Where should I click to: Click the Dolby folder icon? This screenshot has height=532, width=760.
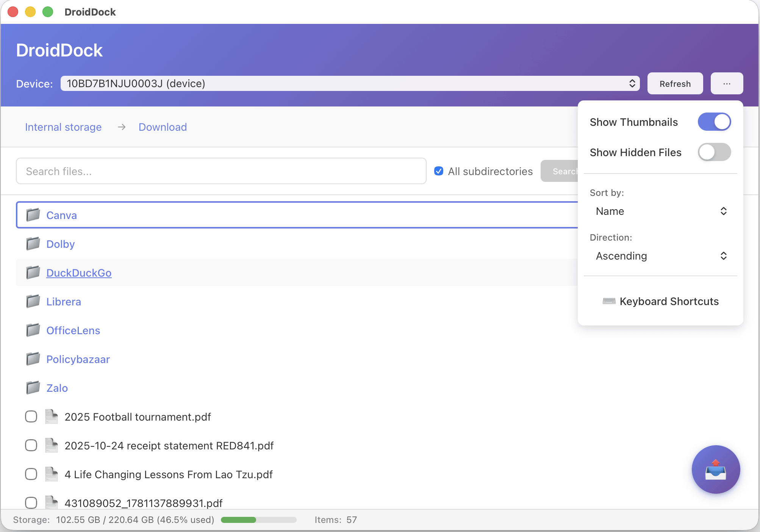pyautogui.click(x=33, y=244)
